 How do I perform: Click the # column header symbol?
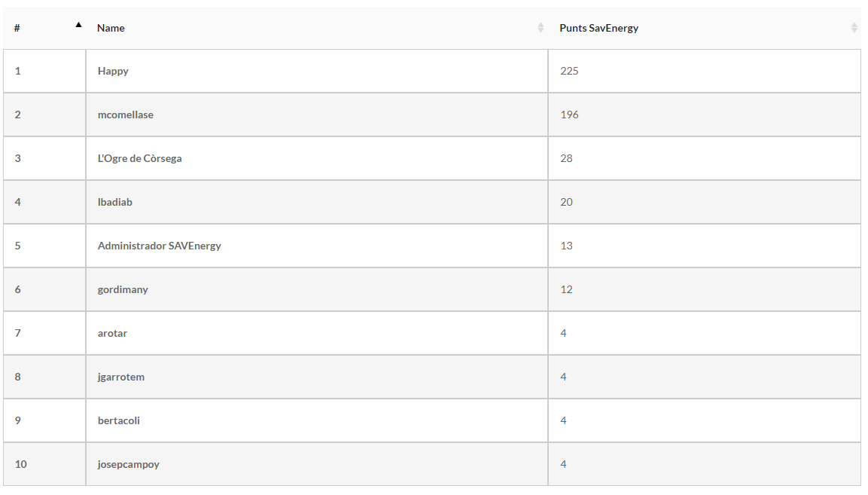(17, 28)
